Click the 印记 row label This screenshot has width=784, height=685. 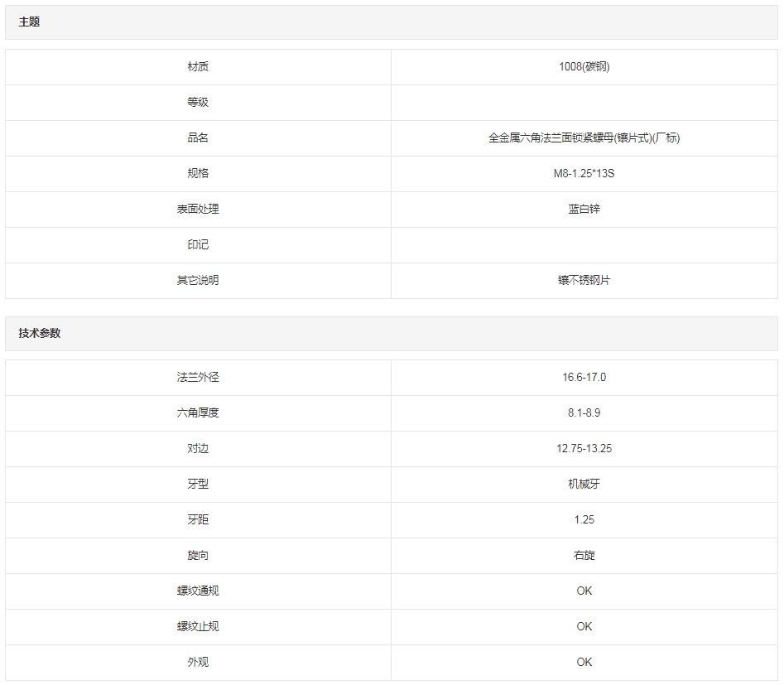[x=198, y=245]
